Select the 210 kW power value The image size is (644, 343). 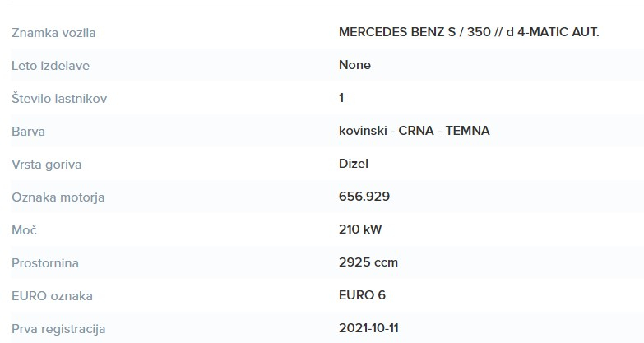click(x=360, y=229)
